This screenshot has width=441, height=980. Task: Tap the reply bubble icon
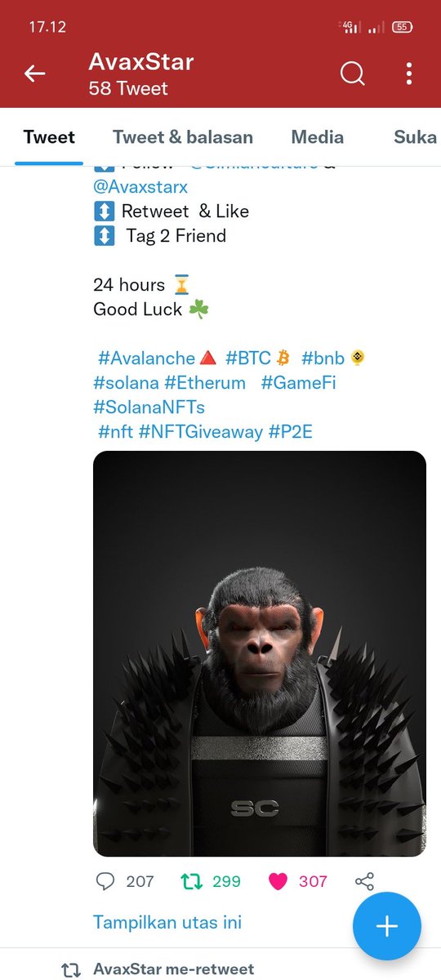[105, 881]
